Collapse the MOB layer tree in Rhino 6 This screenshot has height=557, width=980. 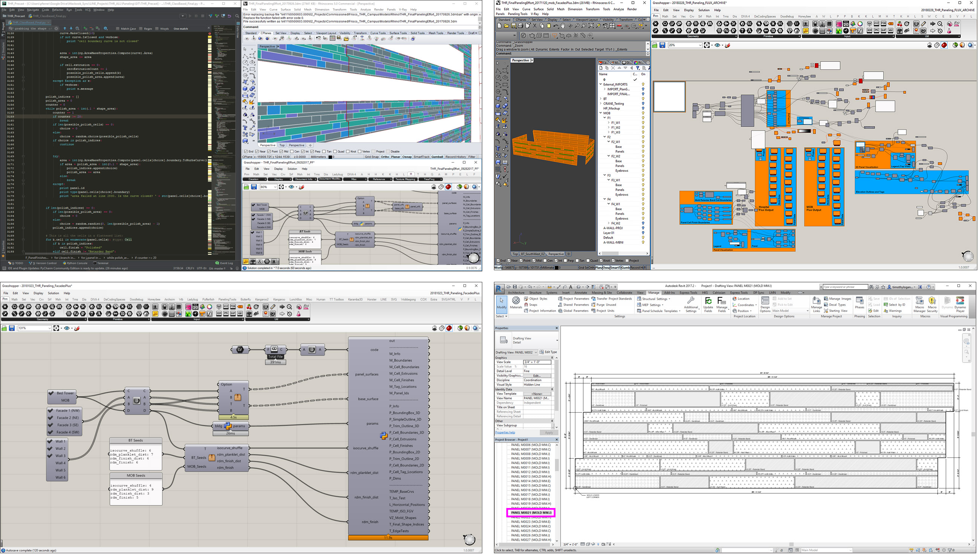601,113
